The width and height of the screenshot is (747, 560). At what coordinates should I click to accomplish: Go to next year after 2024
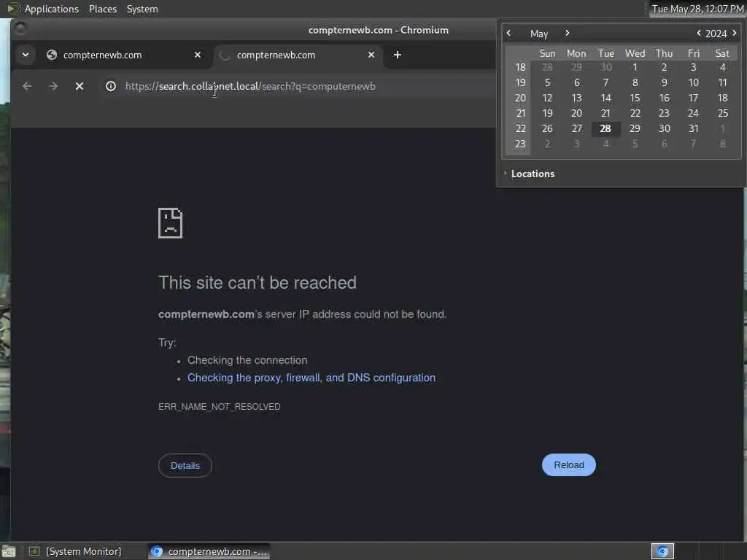pos(735,33)
